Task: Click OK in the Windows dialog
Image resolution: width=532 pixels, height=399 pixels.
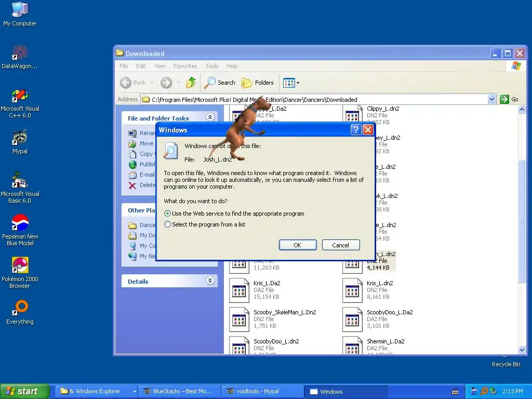Action: [298, 245]
